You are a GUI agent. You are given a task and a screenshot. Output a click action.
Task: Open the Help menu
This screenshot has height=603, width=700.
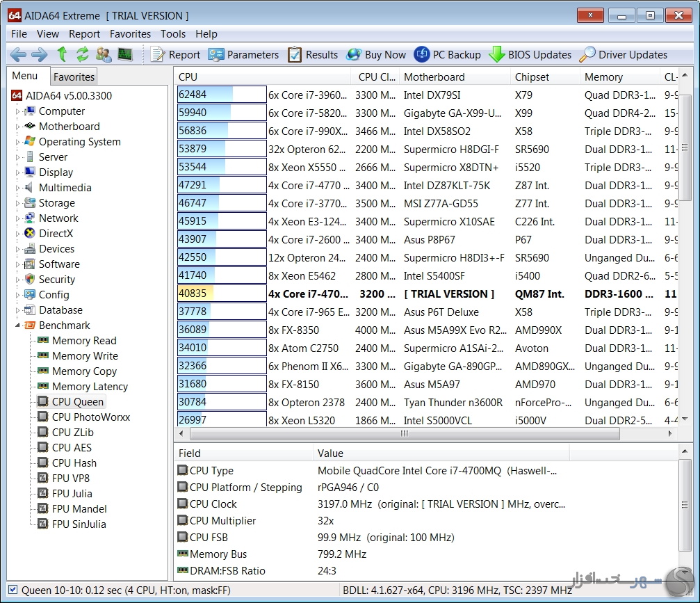(x=206, y=34)
